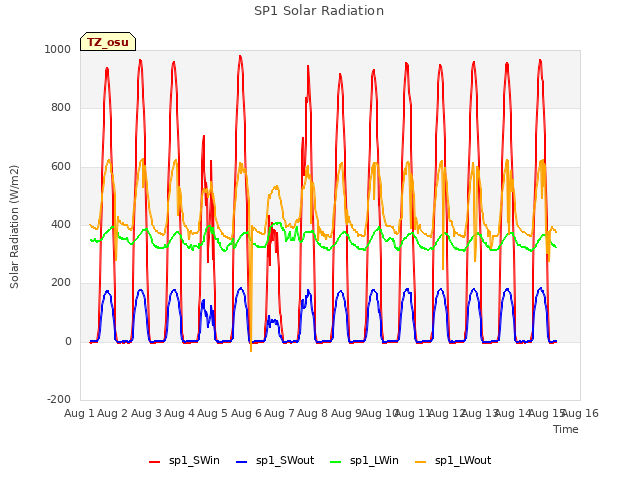
Task: Click the orange sp1_LWout legend swatch
Action: (x=420, y=462)
